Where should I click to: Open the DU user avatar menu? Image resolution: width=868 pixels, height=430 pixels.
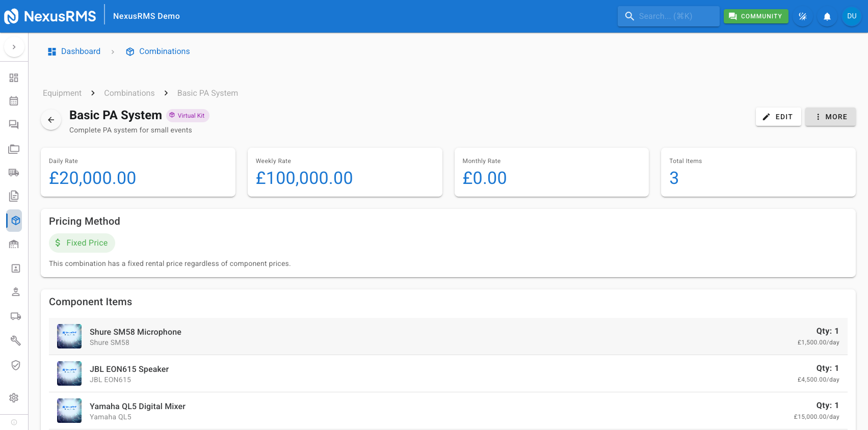[x=852, y=16]
